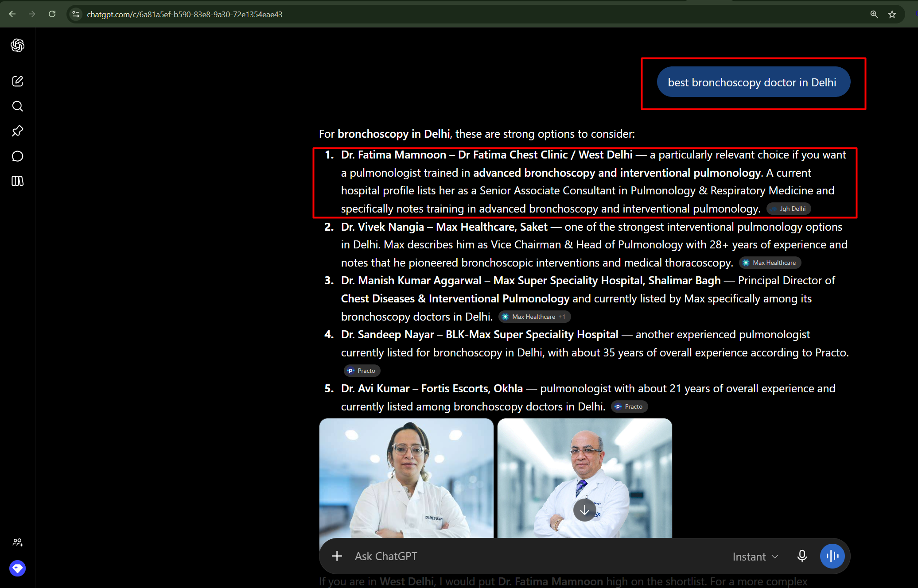This screenshot has width=918, height=588.
Task: Click the invite people icon at the bottom of the sidebar
Action: pyautogui.click(x=17, y=542)
